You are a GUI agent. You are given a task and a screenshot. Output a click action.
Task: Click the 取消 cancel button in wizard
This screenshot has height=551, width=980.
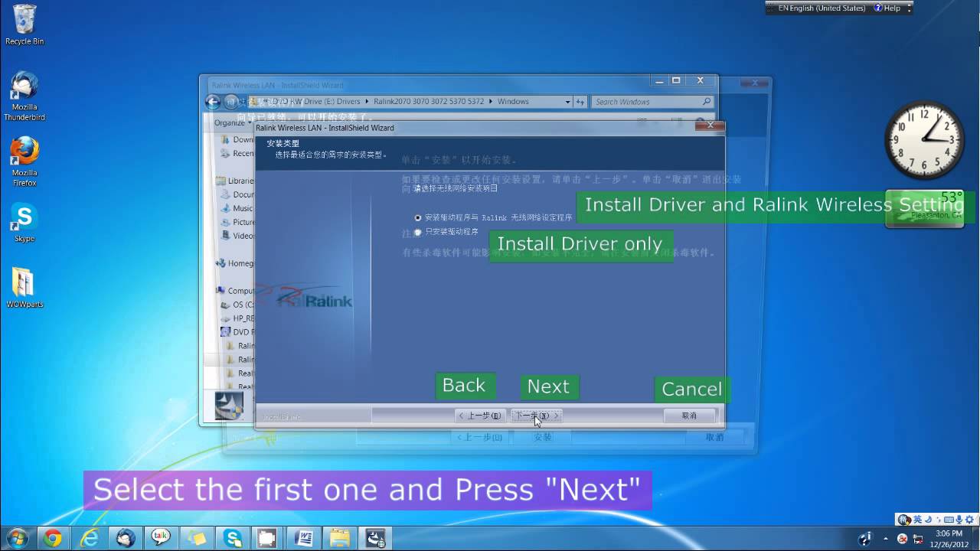689,416
